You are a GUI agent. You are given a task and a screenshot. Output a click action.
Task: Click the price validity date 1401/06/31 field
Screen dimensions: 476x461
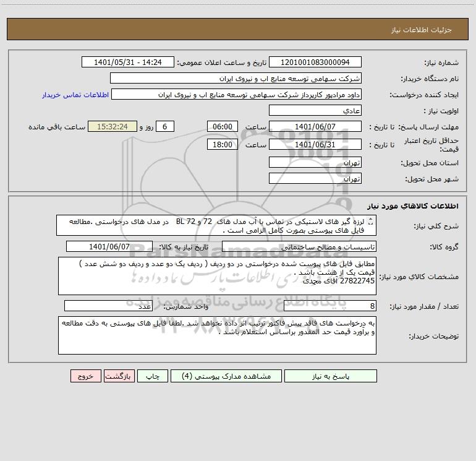(x=315, y=144)
